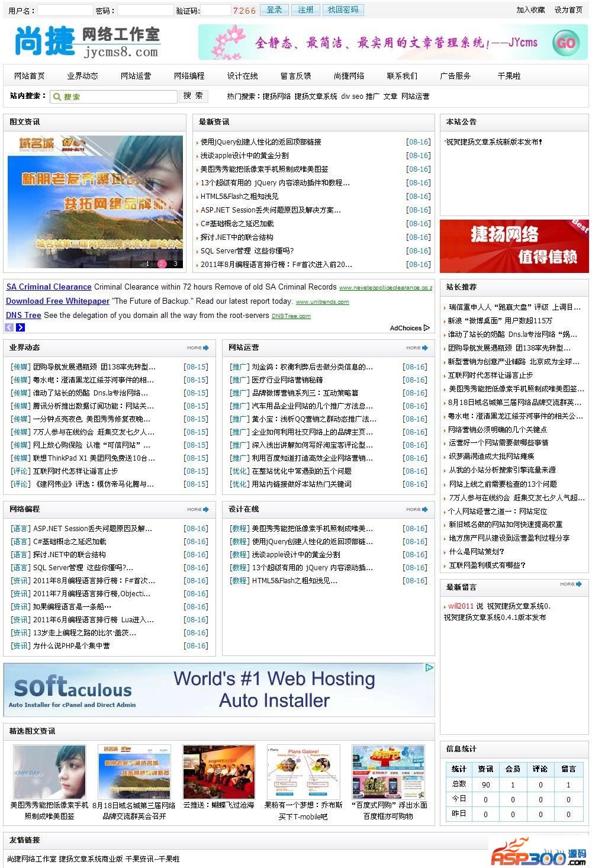Open 医疗行业网络营销秘籍 article
This screenshot has width=592, height=868.
(287, 380)
